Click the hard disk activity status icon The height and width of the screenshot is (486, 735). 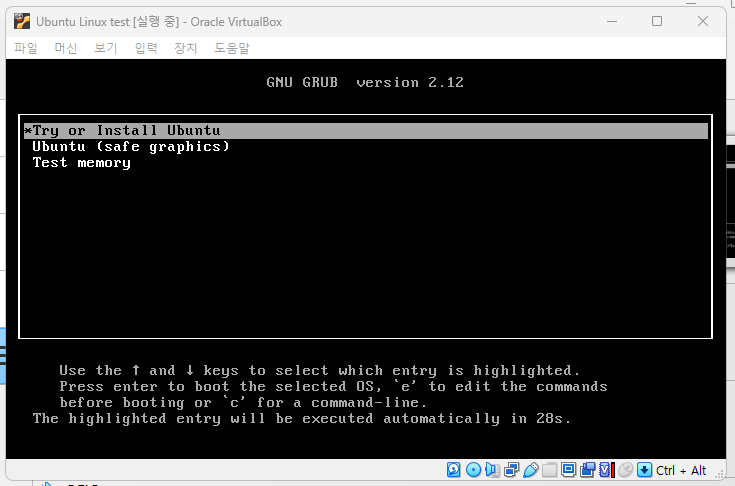click(x=453, y=470)
